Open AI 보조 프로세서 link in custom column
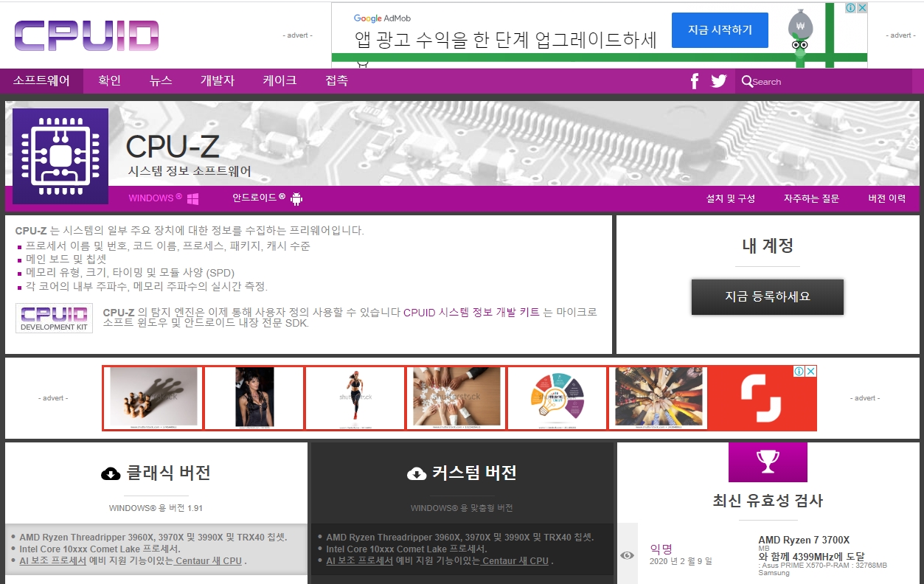 click(360, 561)
